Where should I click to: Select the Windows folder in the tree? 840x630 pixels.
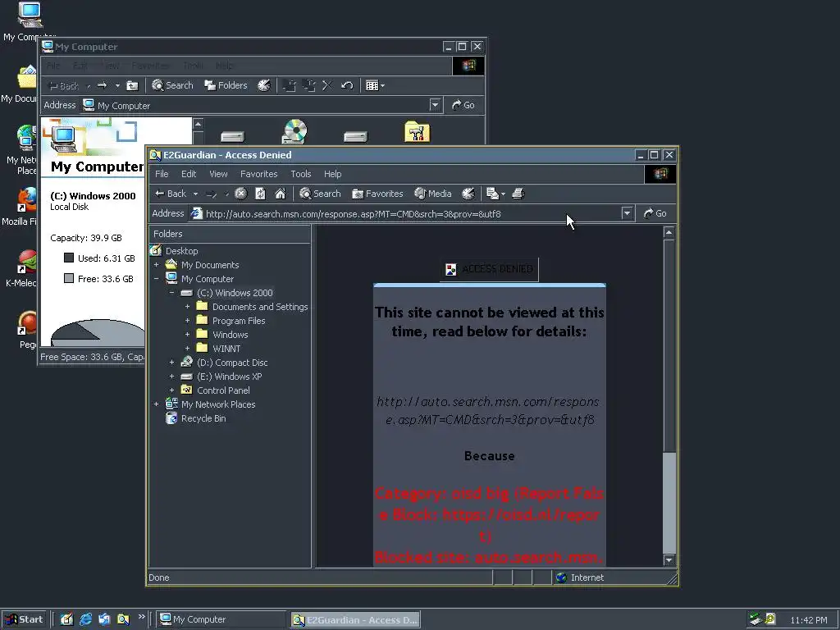point(230,335)
